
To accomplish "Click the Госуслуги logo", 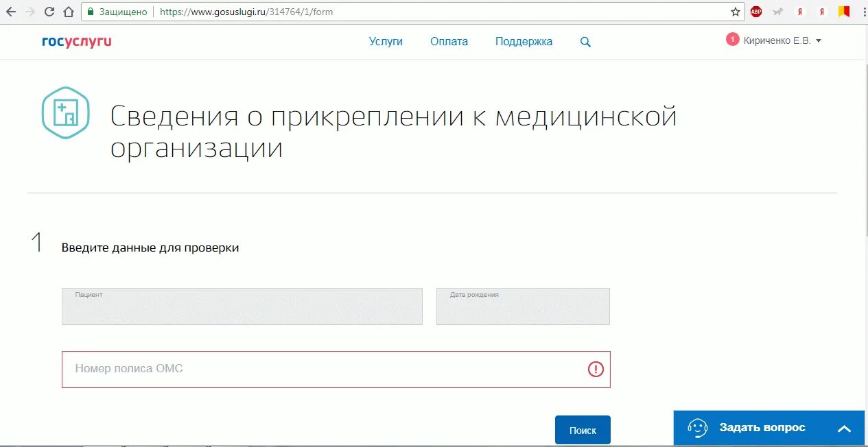I will point(76,41).
